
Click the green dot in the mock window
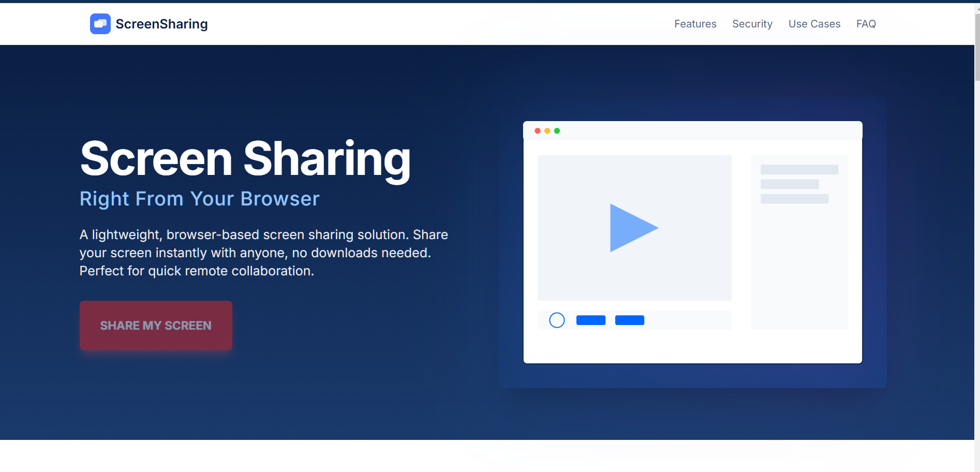[x=557, y=131]
